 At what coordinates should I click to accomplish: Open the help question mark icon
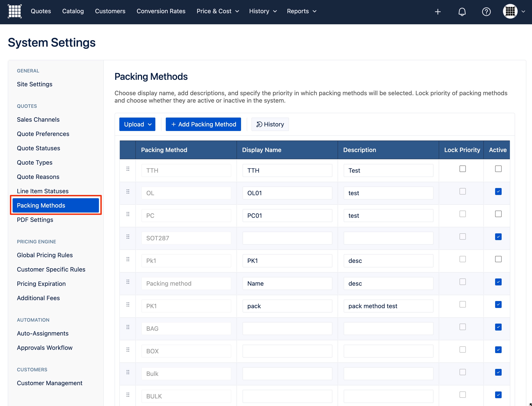486,11
